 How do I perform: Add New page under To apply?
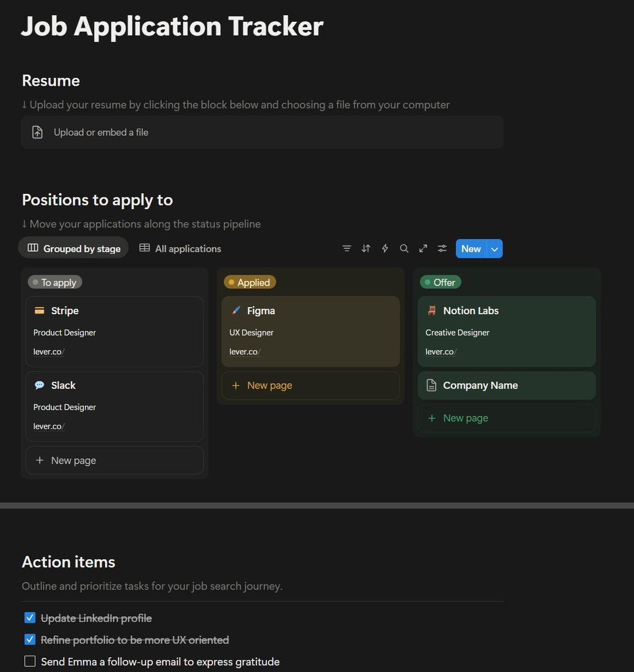click(114, 461)
